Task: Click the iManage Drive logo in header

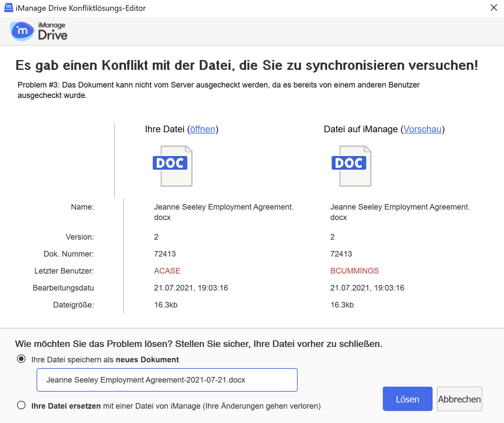Action: (39, 31)
